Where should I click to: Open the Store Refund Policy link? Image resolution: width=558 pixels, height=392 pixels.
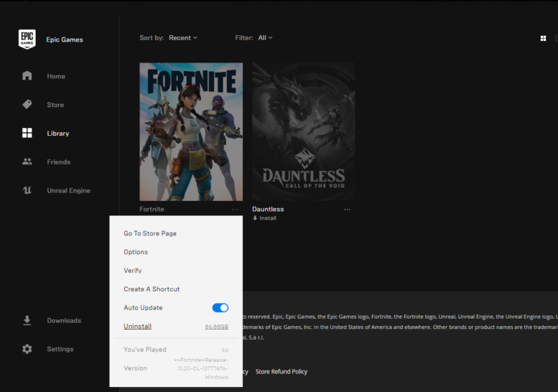[x=281, y=371]
